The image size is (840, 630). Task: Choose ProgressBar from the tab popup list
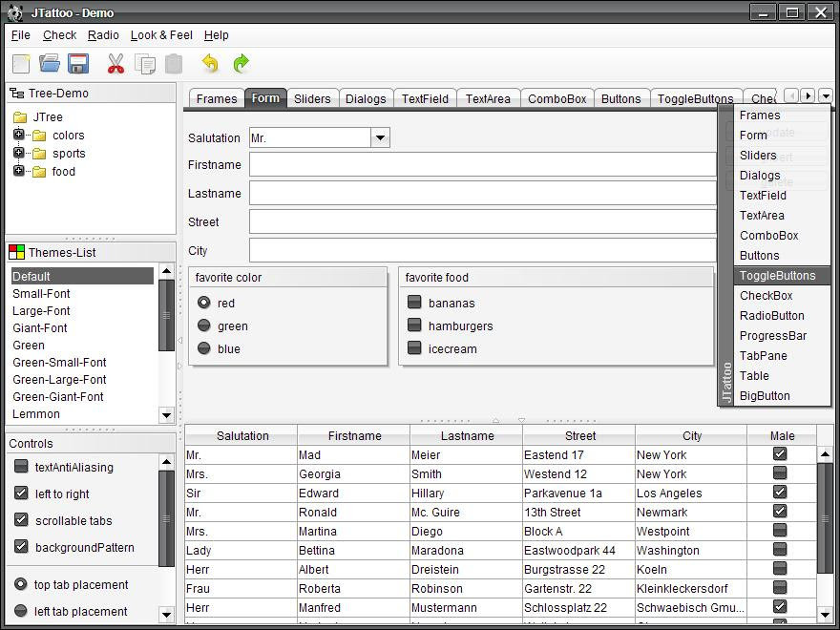click(772, 335)
